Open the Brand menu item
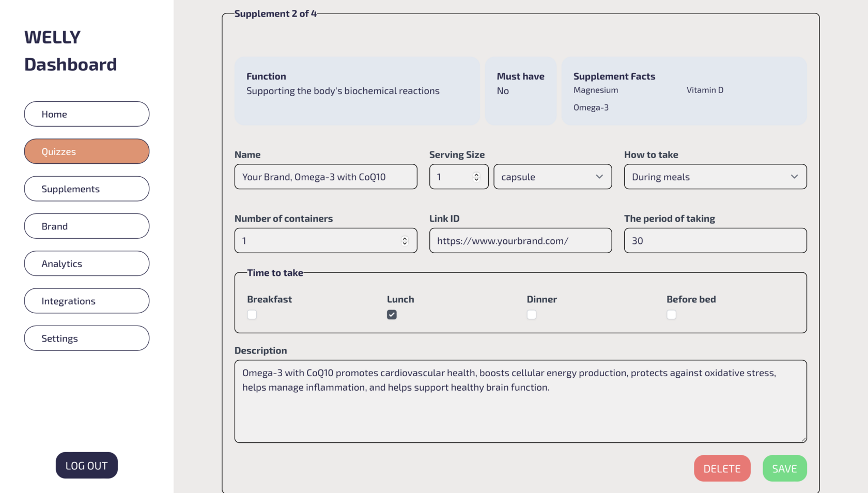 [x=86, y=226]
